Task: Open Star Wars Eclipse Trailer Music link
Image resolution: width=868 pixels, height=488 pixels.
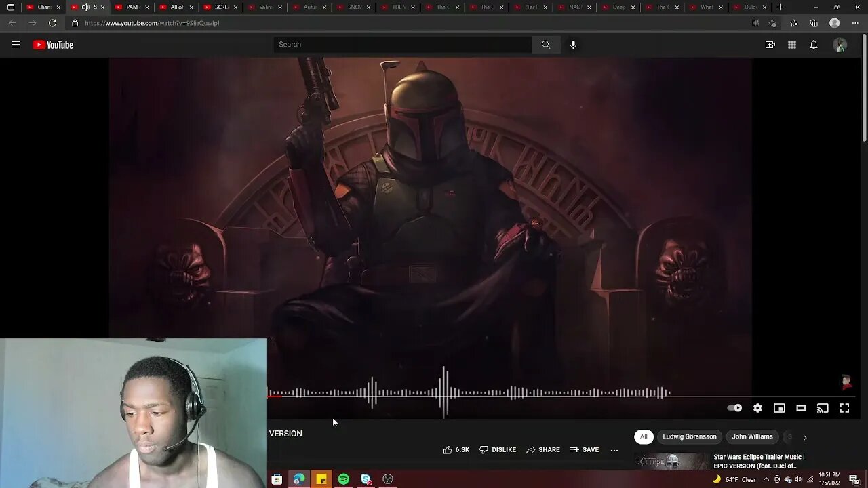Action: [x=759, y=462]
